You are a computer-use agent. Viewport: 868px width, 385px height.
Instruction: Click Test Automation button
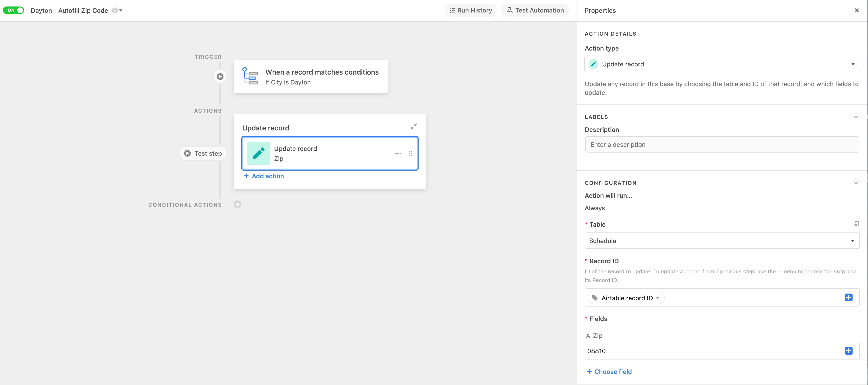point(535,10)
